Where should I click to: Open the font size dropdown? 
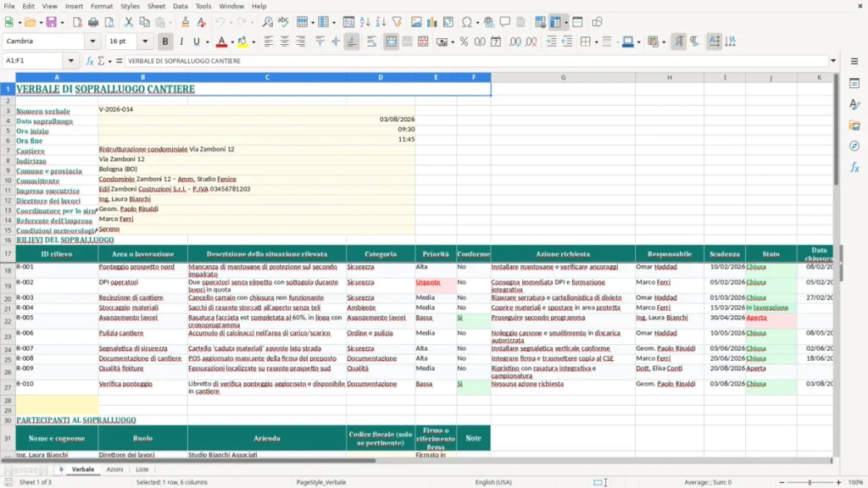145,42
